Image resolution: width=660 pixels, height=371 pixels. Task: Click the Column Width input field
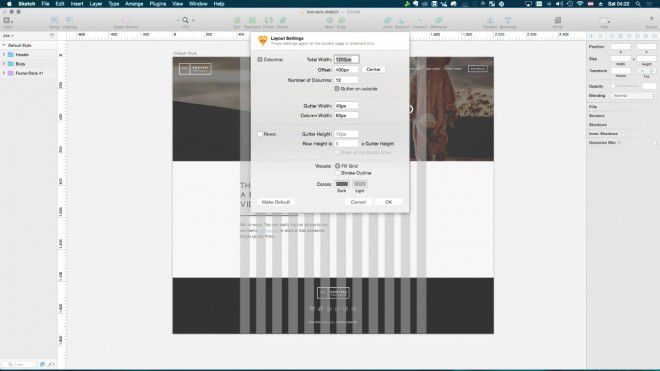346,115
